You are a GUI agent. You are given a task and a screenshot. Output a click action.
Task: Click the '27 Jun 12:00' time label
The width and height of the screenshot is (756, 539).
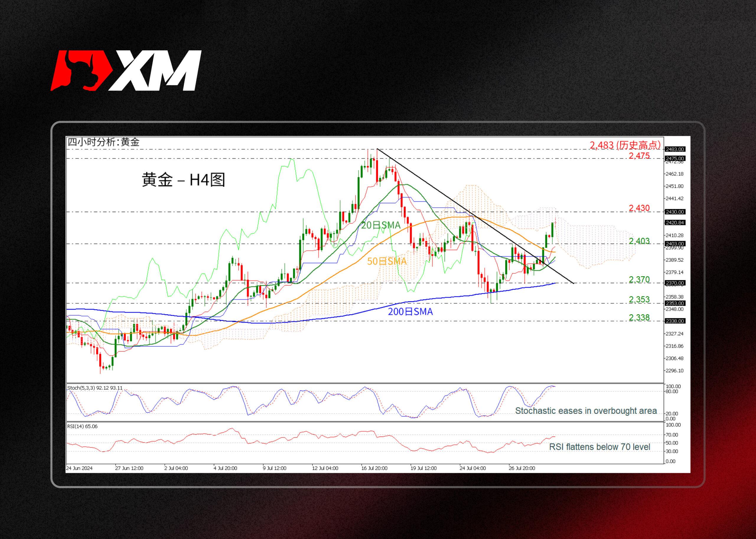click(x=129, y=468)
